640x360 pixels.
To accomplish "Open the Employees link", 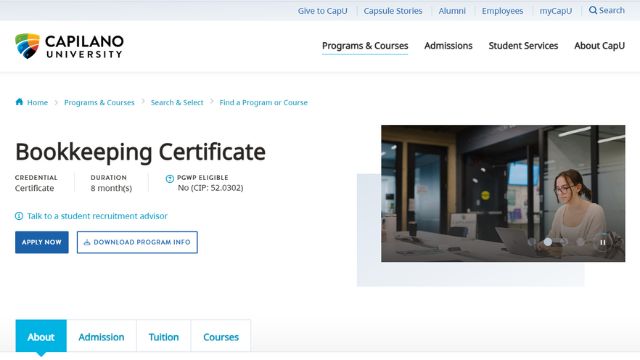I will click(502, 11).
